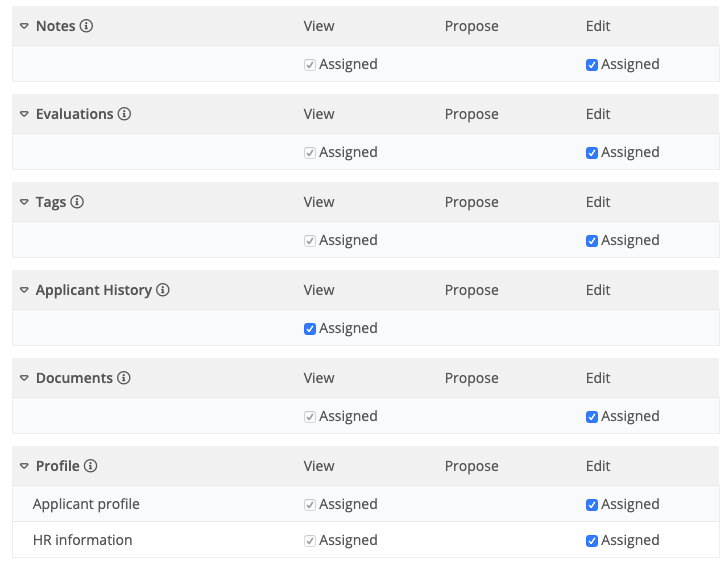Toggle Documents Edit Assigned checkbox
Image resolution: width=727 pixels, height=566 pixels.
(592, 417)
